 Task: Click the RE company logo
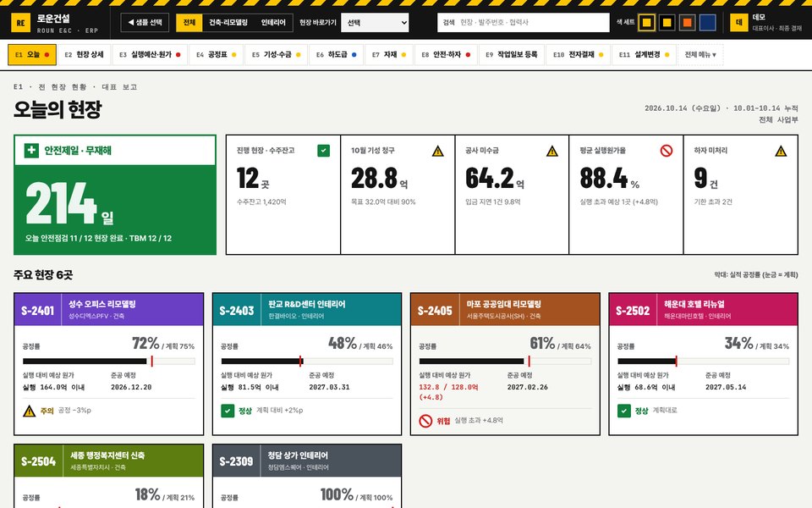click(20, 23)
